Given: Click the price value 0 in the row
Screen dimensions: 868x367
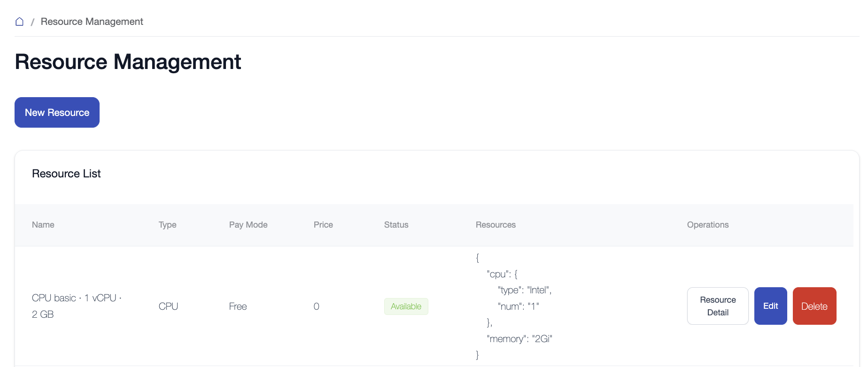Looking at the screenshot, I should (316, 306).
